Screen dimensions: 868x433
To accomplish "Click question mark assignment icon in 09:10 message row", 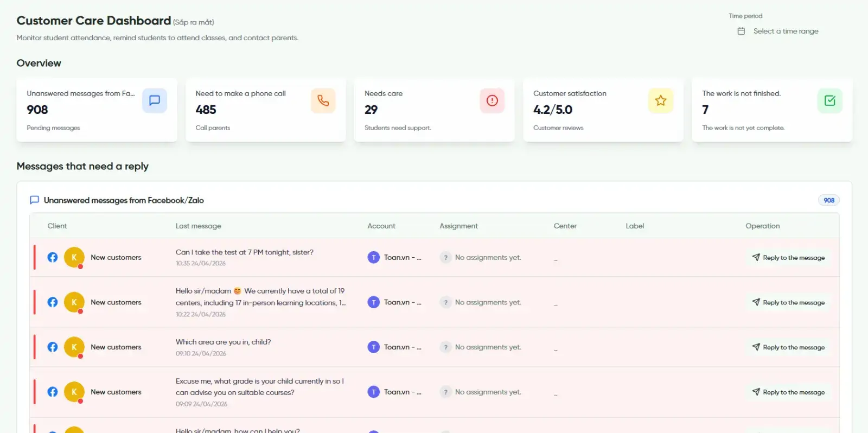I will point(445,347).
